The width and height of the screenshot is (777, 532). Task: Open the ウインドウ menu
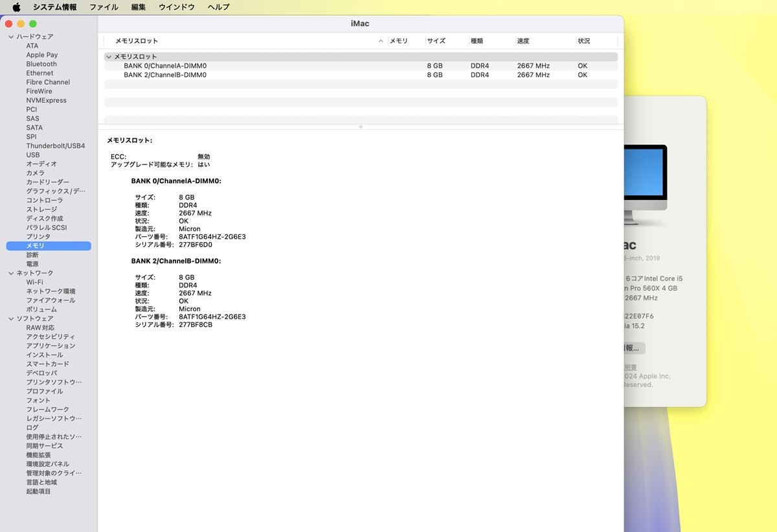(177, 7)
